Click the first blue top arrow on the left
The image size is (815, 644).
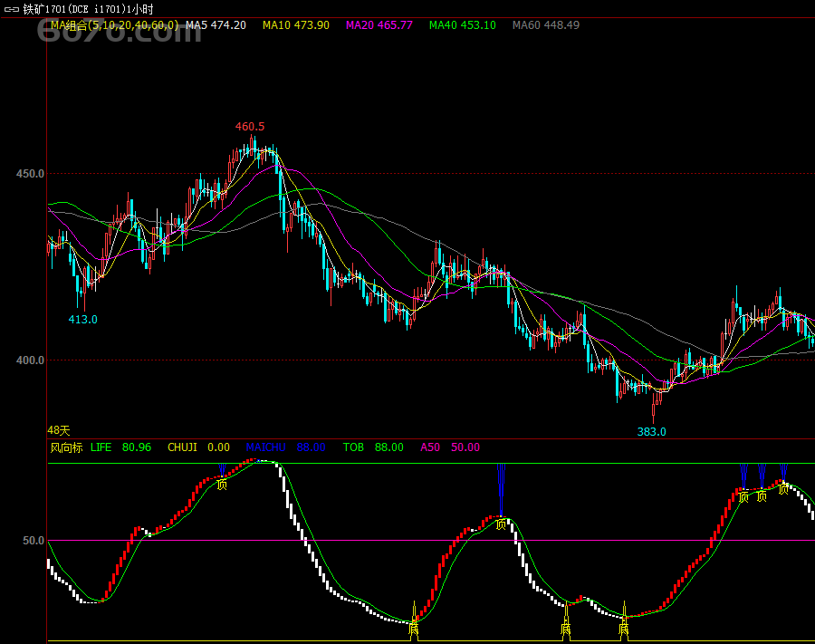222,469
